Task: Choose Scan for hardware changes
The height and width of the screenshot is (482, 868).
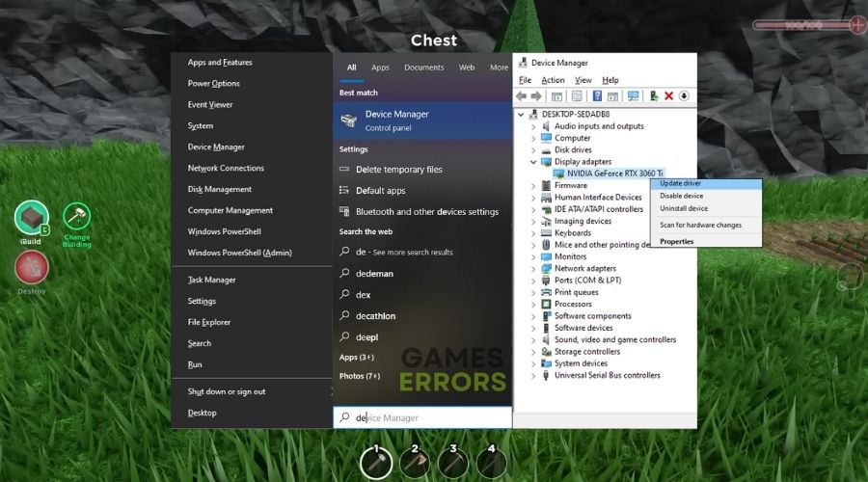Action: point(706,226)
